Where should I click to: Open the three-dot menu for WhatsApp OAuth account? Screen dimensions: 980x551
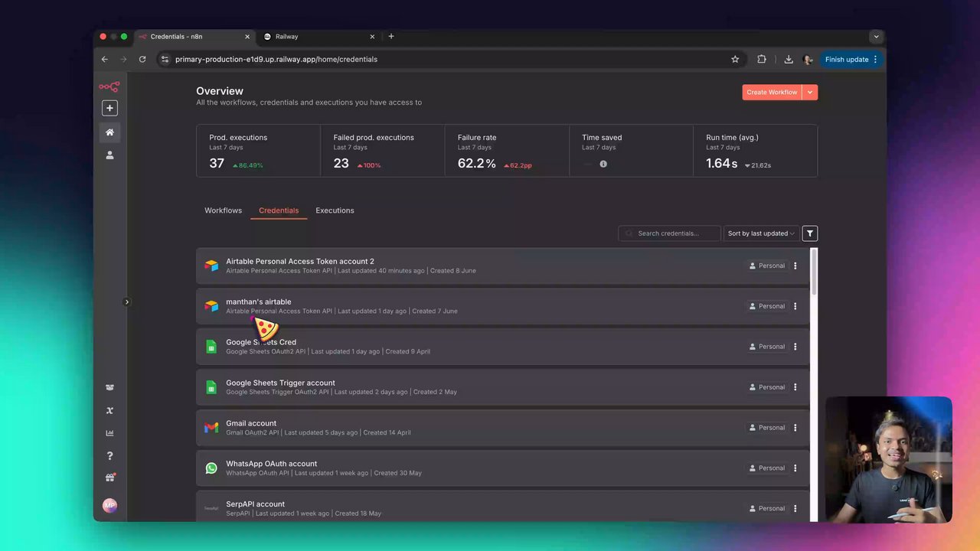pyautogui.click(x=795, y=468)
